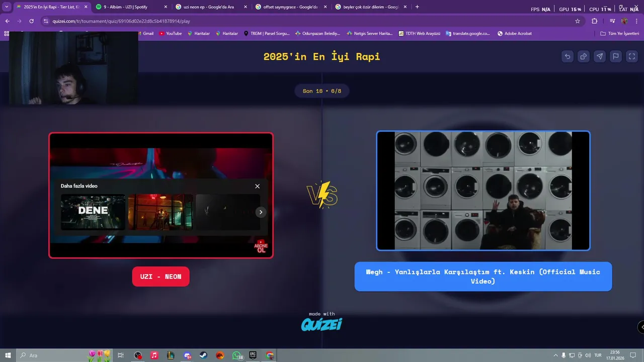
Task: Select the '2025'in En İyi Rapi' browser tab
Action: [x=51, y=7]
